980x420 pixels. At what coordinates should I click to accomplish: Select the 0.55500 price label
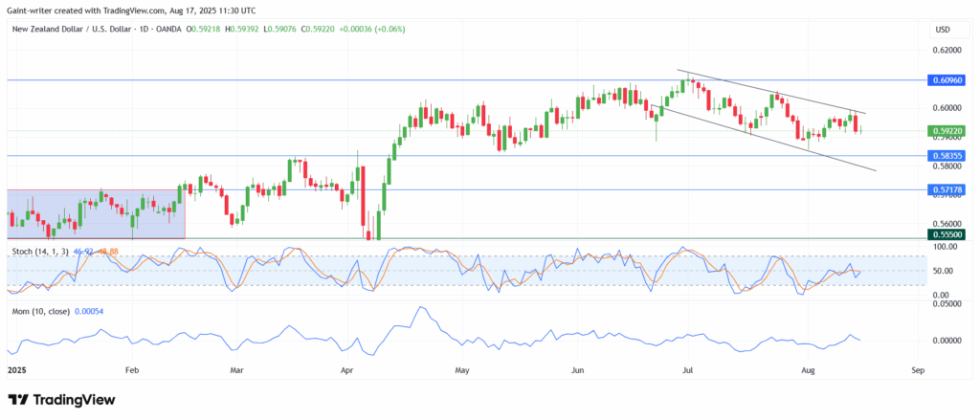coord(947,234)
